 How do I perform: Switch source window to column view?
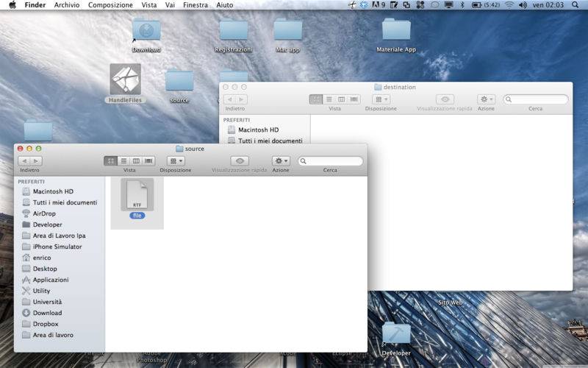(x=136, y=161)
